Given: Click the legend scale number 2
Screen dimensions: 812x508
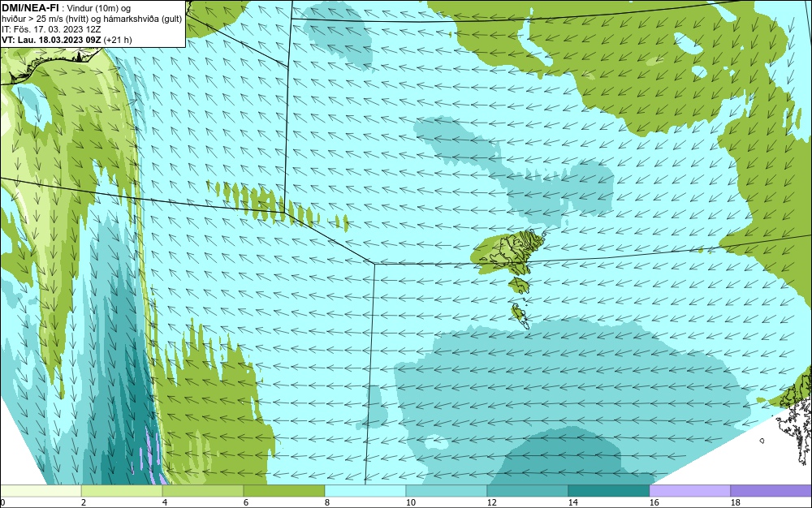Looking at the screenshot, I should pyautogui.click(x=84, y=502).
